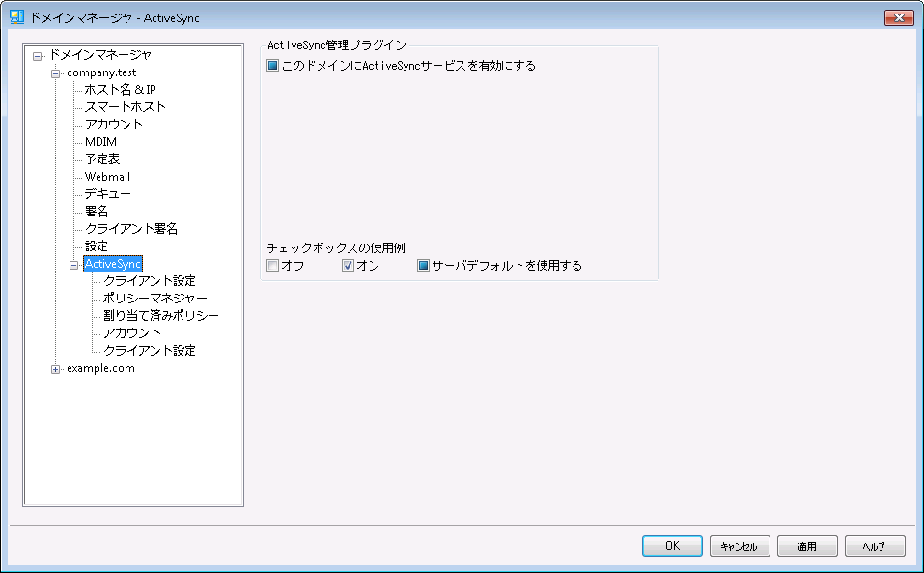Image resolution: width=924 pixels, height=573 pixels.
Task: Click the Domain Manager title bar icon
Action: point(16,18)
